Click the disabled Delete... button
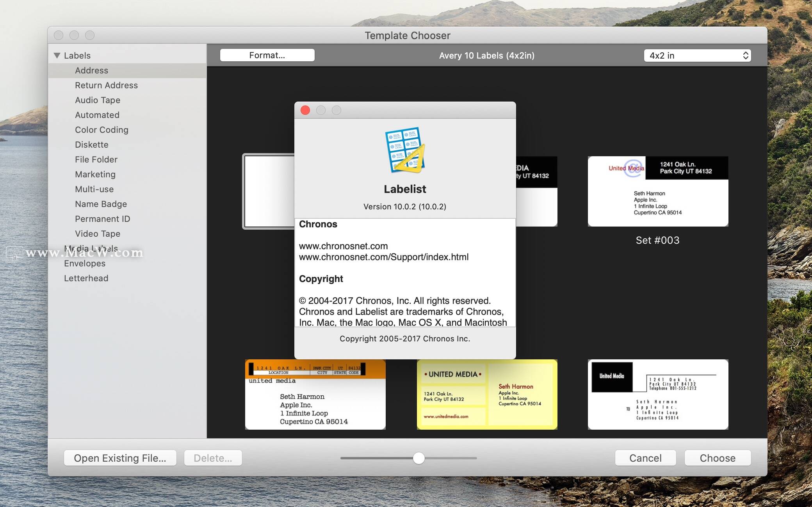The width and height of the screenshot is (812, 507). coord(213,458)
